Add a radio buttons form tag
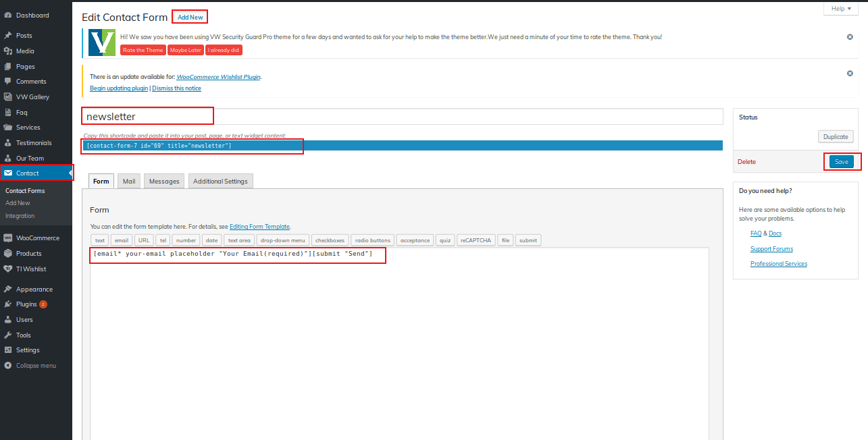Viewport: 868px width, 440px height. coord(372,240)
